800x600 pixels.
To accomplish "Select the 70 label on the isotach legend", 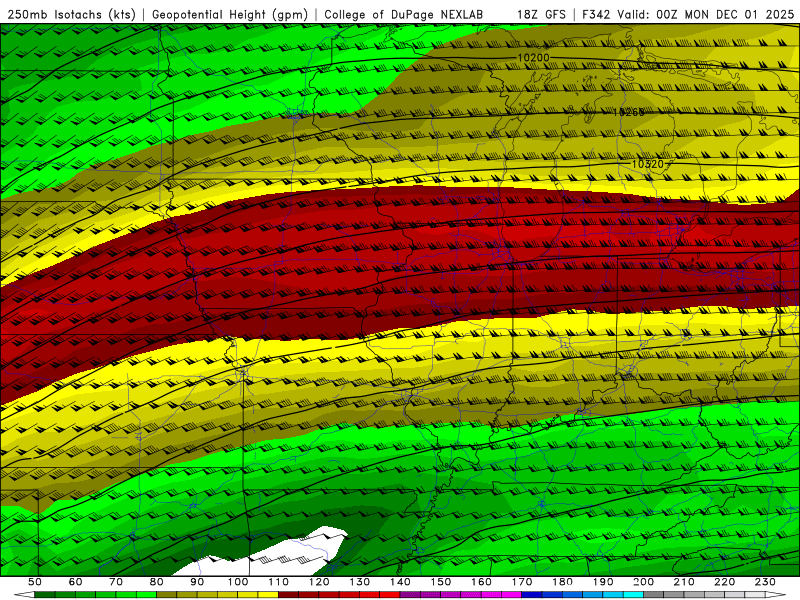I will click(x=116, y=582).
